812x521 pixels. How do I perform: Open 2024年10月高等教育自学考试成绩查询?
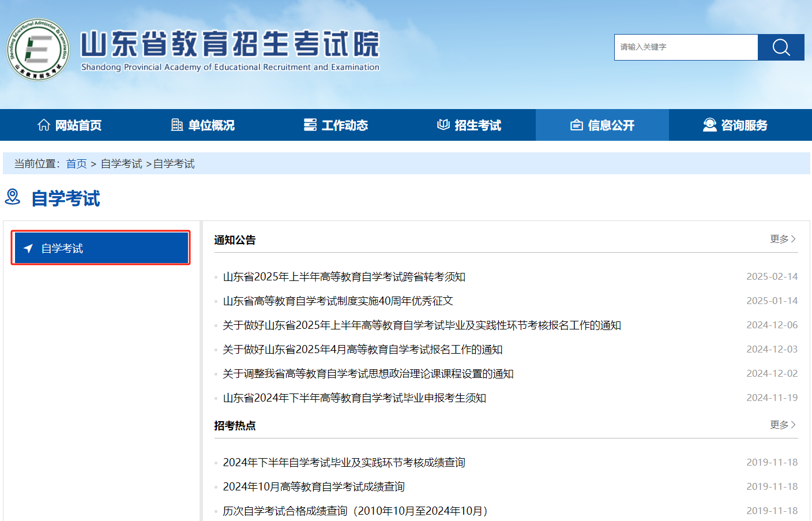pos(314,486)
